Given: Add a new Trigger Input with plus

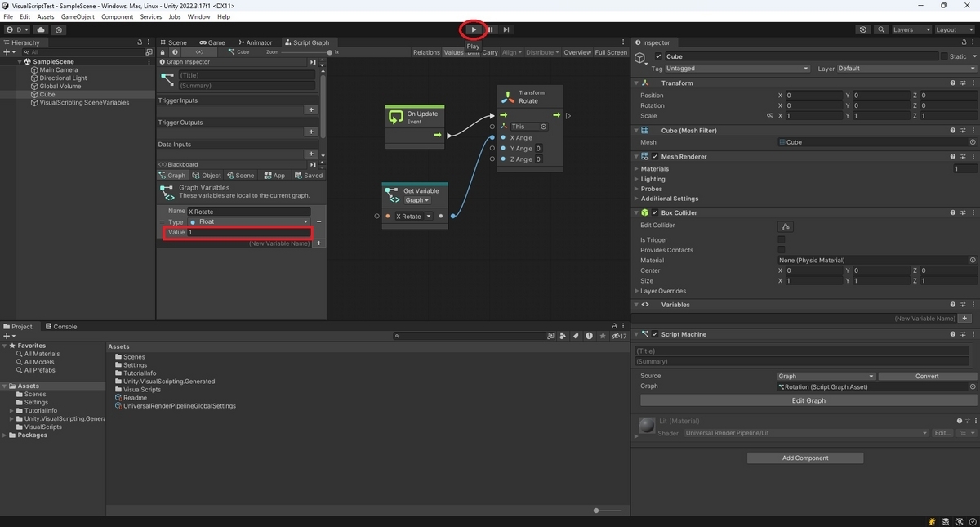Looking at the screenshot, I should tap(310, 109).
